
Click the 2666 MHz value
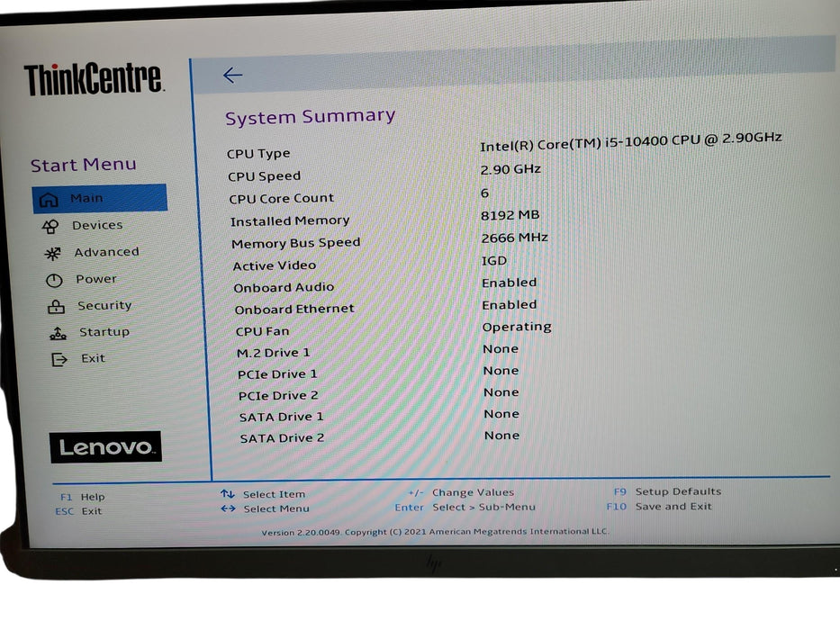pos(514,238)
